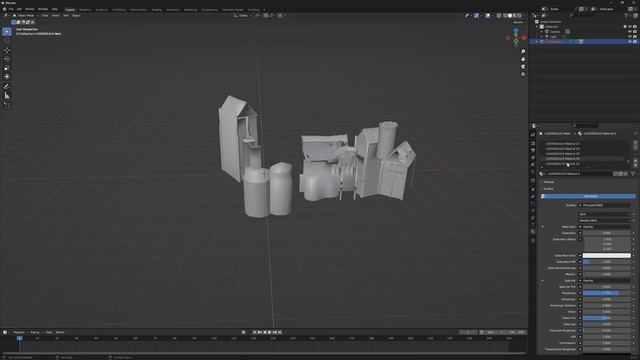Open the Window menu

pyautogui.click(x=43, y=9)
